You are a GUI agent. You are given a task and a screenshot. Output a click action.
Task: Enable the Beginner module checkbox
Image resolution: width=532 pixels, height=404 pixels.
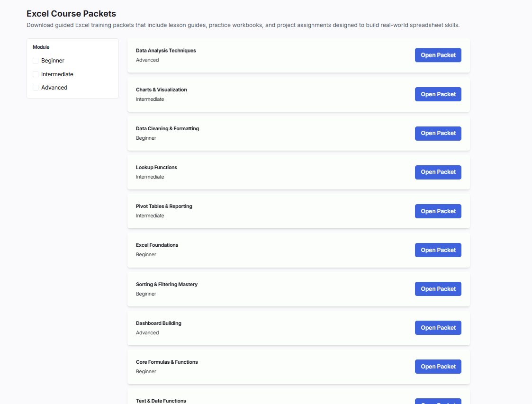[x=36, y=61]
